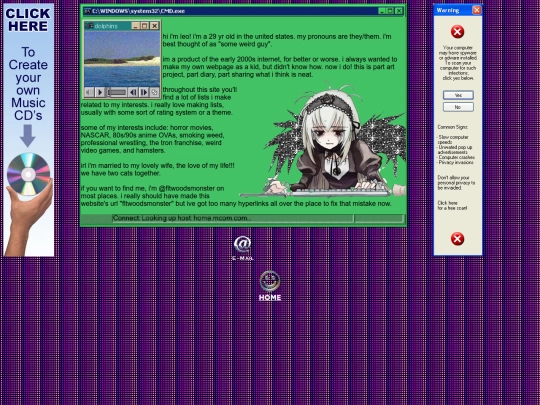The height and width of the screenshot is (405, 540).
Task: Click the "hi i'm leo!" intro paragraph
Action: pyautogui.click(x=277, y=40)
